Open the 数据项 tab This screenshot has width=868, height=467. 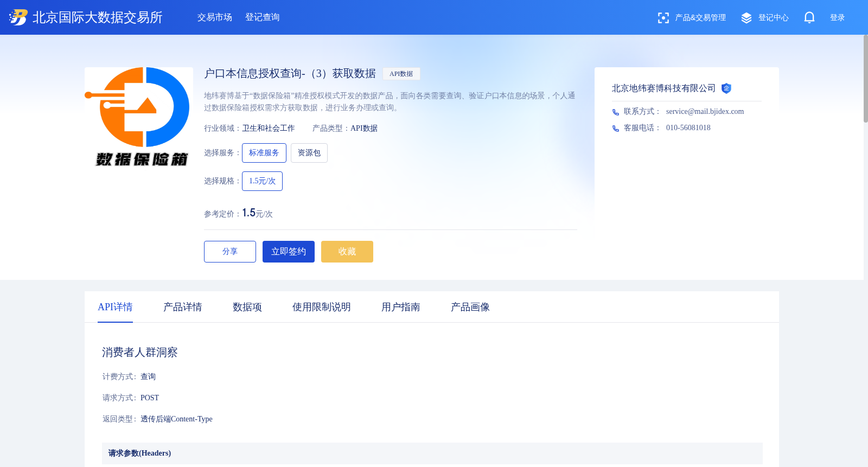(x=247, y=307)
